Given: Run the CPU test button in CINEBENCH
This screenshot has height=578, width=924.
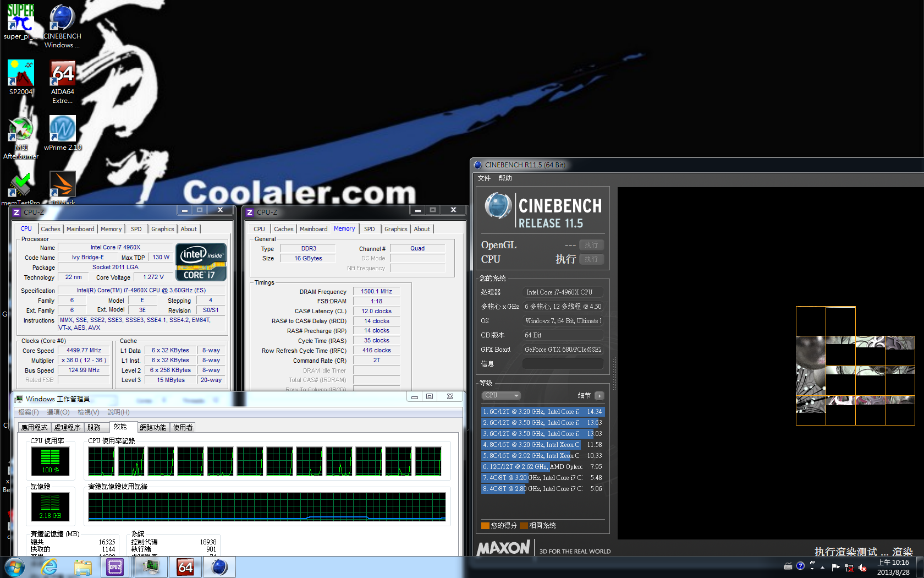Looking at the screenshot, I should (x=591, y=259).
